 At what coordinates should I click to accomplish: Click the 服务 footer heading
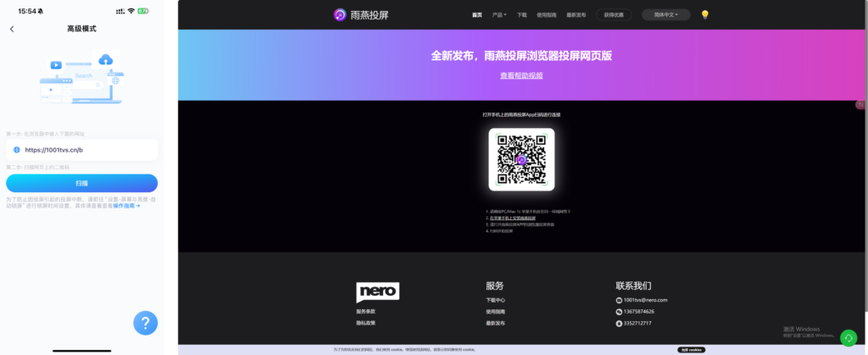[x=495, y=286]
